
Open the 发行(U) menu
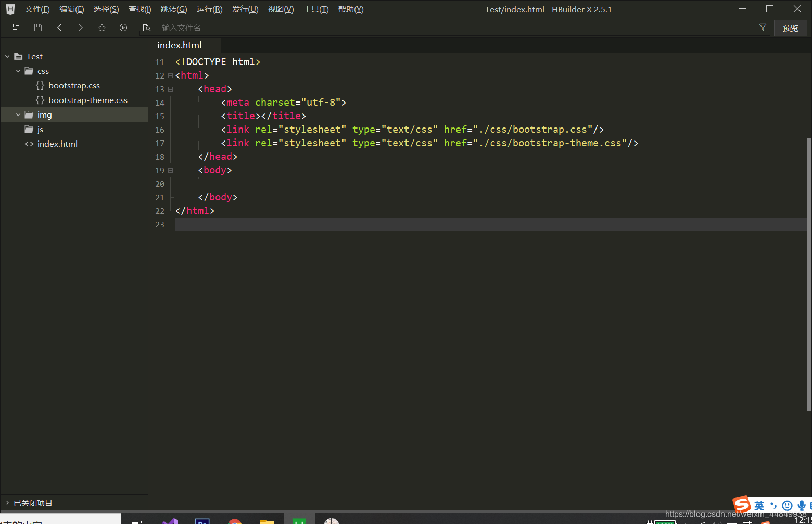coord(245,9)
